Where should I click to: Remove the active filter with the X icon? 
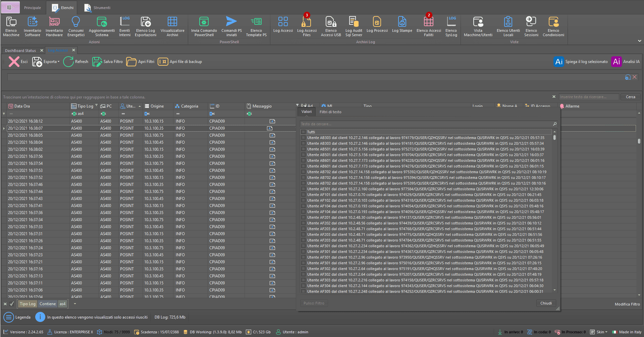click(5, 304)
